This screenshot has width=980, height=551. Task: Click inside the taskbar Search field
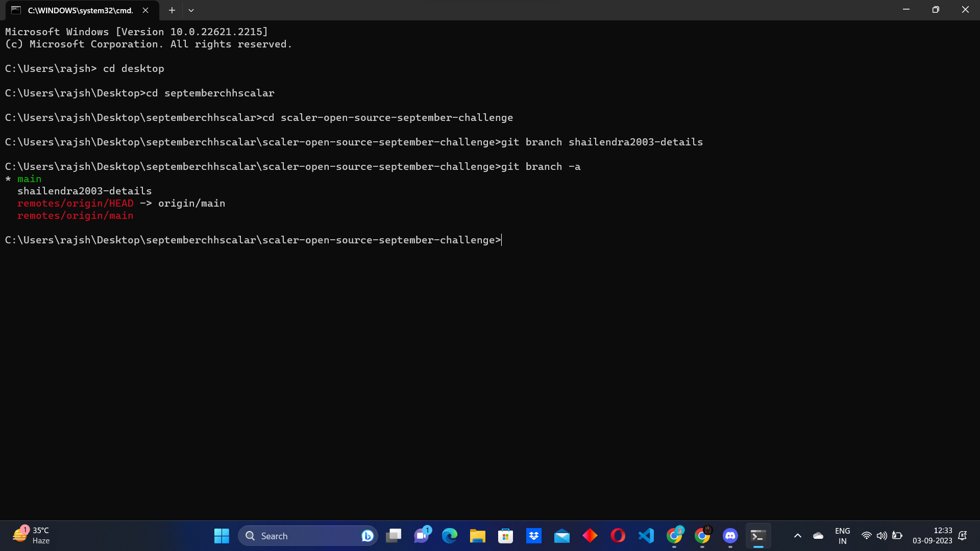(306, 536)
